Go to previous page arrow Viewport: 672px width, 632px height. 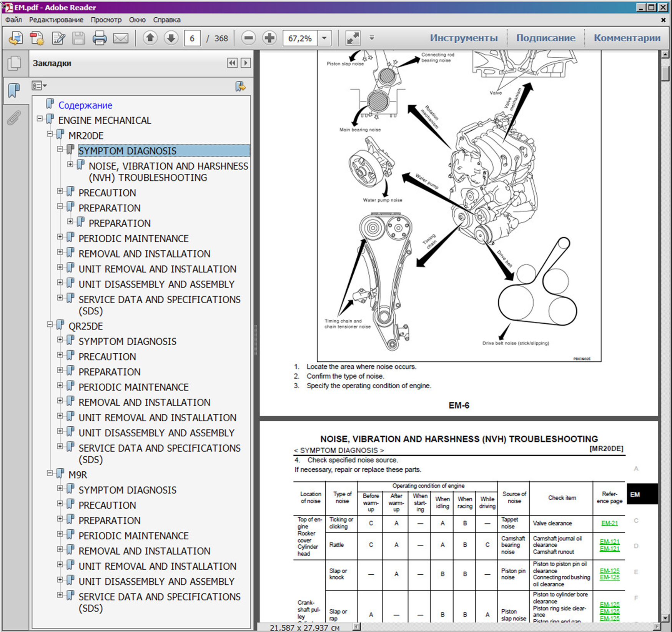[150, 38]
